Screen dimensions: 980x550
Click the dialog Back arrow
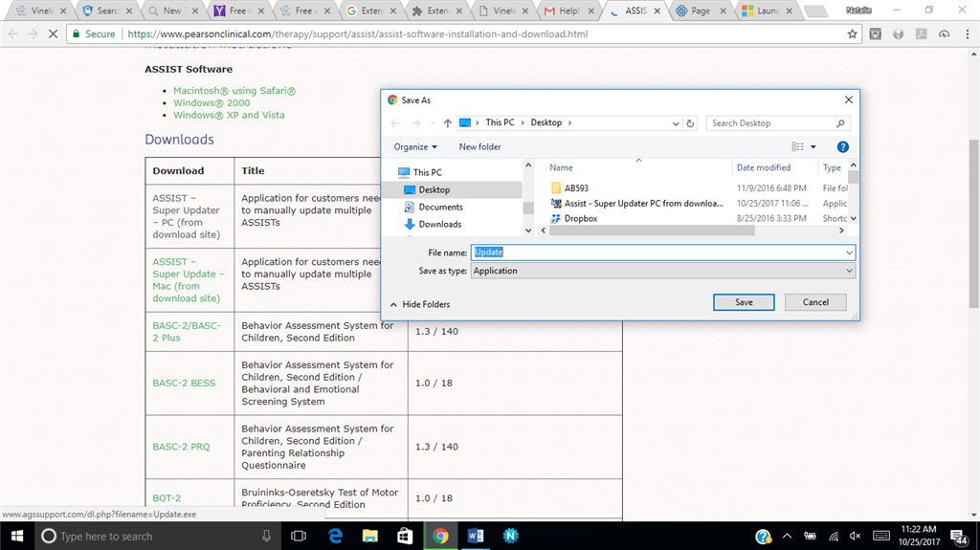tap(395, 123)
